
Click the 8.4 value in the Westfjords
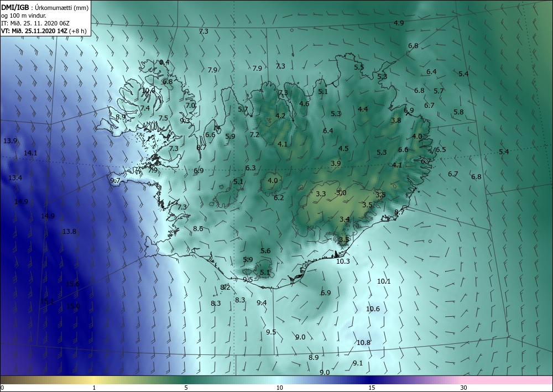pyautogui.click(x=164, y=62)
